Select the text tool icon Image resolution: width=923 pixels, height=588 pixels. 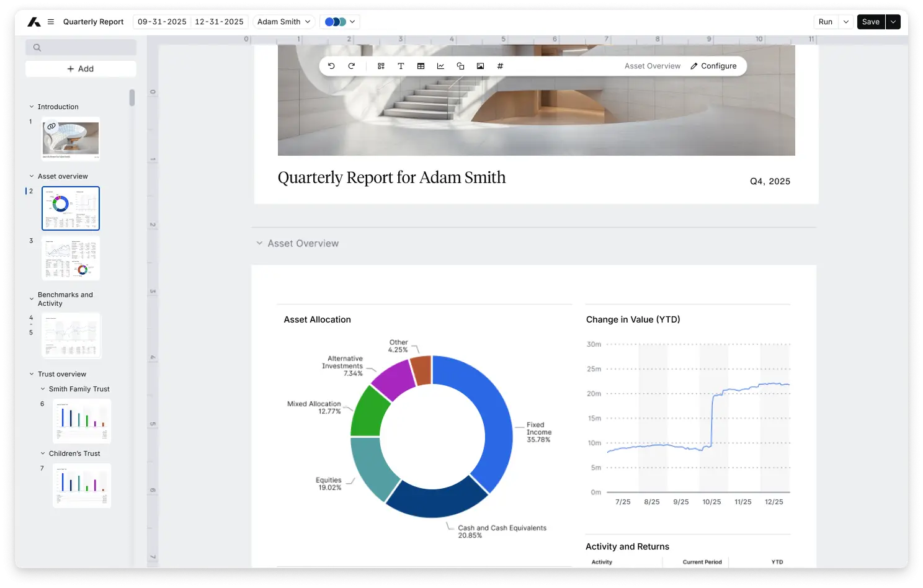[x=401, y=66]
